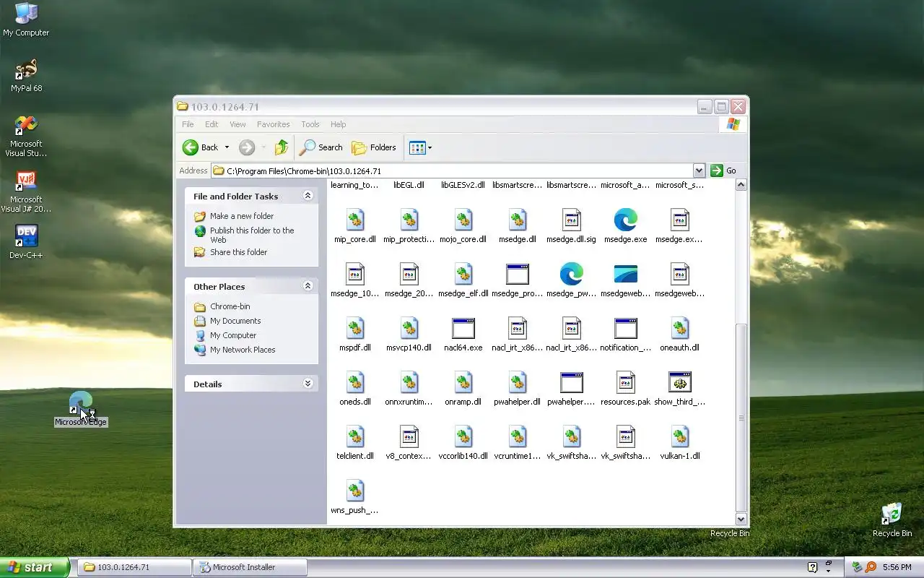
Task: Click Share this folder link
Action: pos(238,252)
